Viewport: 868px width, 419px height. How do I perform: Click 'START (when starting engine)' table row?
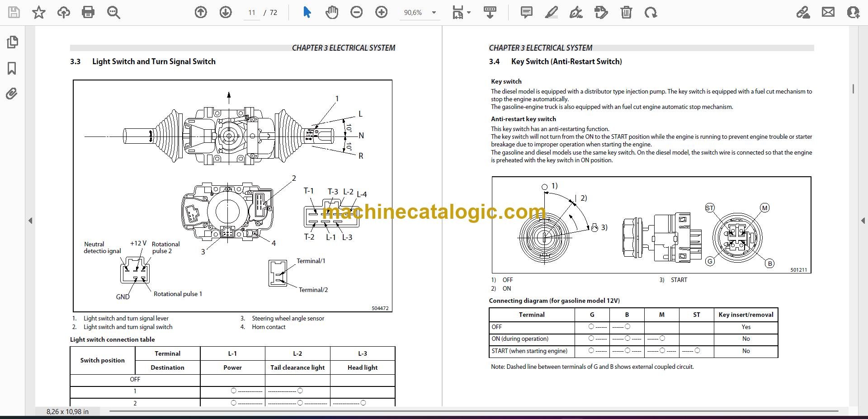coord(633,351)
